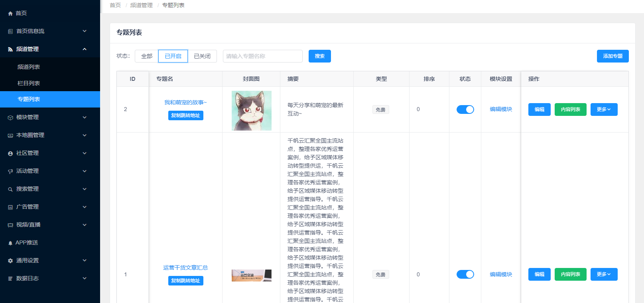Click the 搜索管理 magnifier icon

pyautogui.click(x=10, y=189)
